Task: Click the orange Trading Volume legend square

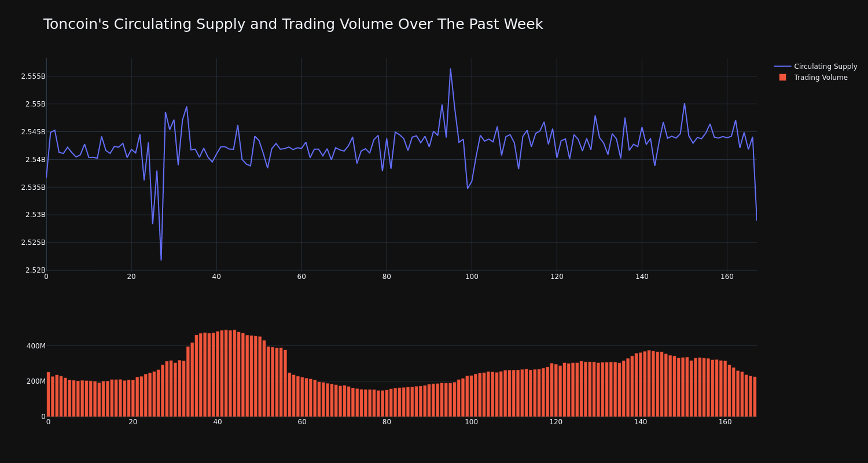Action: click(782, 78)
